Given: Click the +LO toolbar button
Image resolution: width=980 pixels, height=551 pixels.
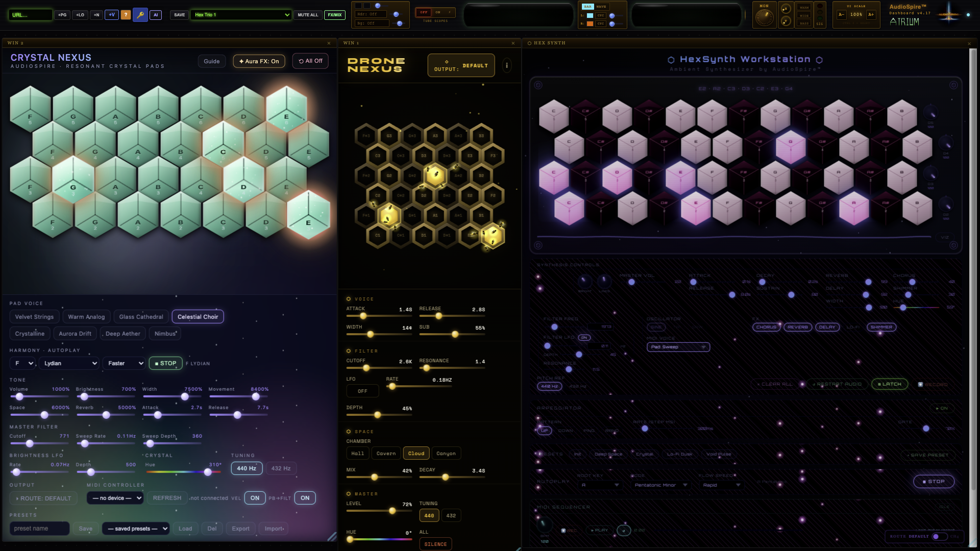Looking at the screenshot, I should 80,15.
